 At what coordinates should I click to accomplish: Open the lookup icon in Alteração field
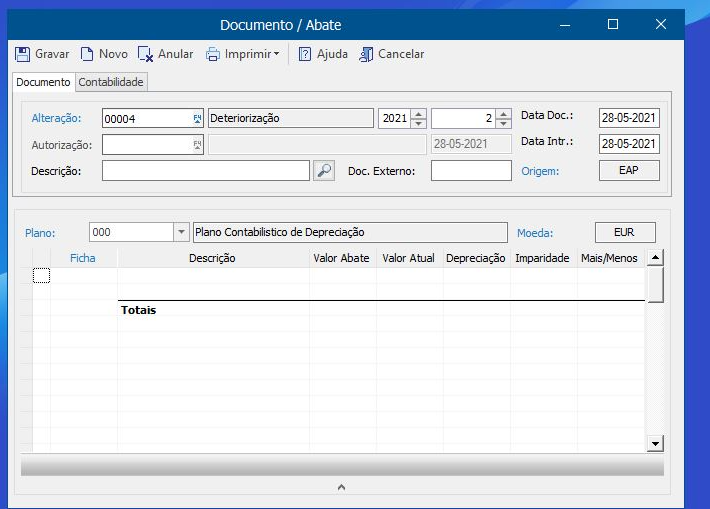point(197,118)
